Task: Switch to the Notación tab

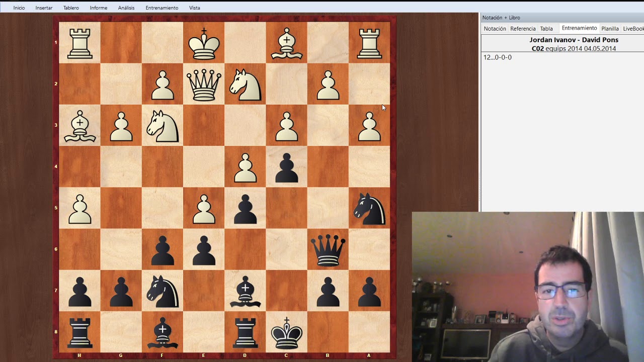Action: point(495,29)
